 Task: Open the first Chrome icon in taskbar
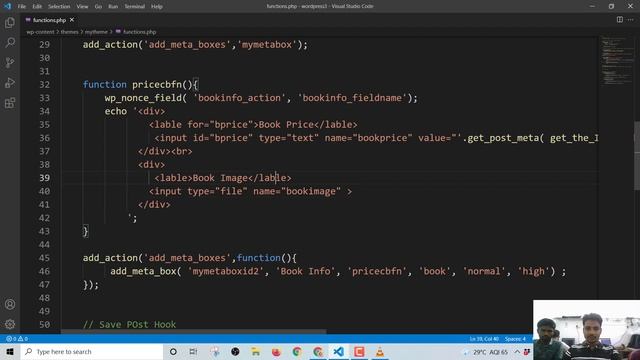point(297,351)
